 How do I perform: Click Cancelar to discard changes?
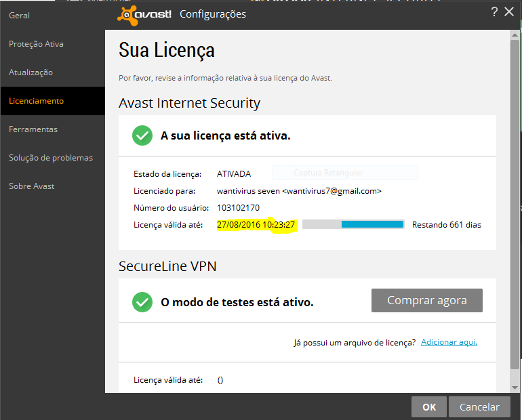pyautogui.click(x=479, y=406)
